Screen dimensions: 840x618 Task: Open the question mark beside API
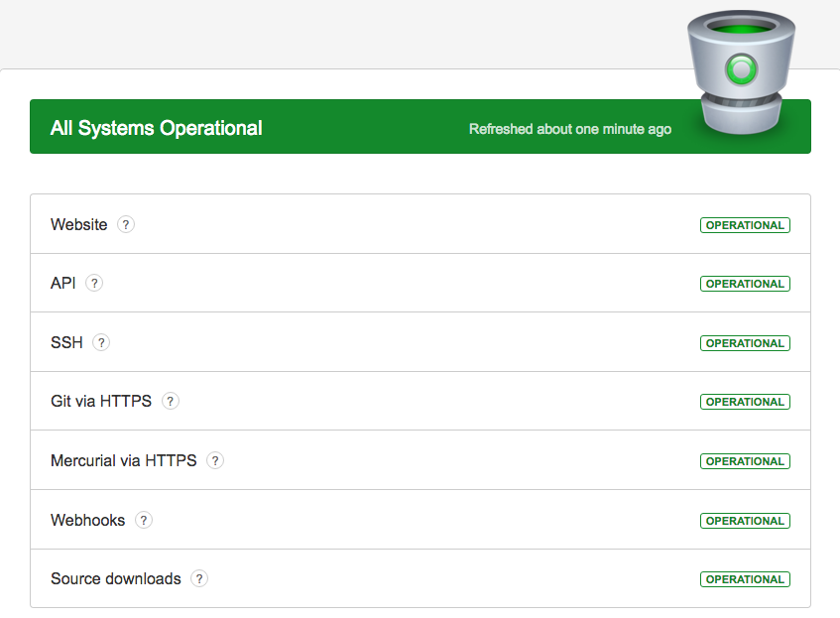(x=94, y=283)
